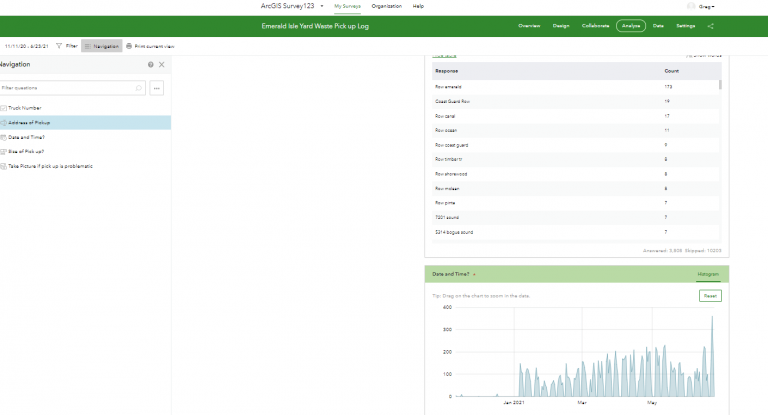Switch to the Collaborate tab
768x415 pixels.
point(595,26)
